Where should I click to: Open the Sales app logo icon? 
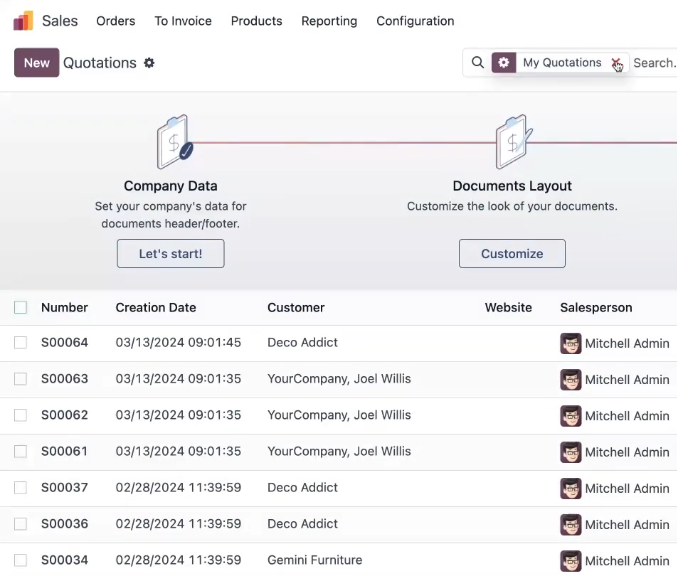pos(23,20)
